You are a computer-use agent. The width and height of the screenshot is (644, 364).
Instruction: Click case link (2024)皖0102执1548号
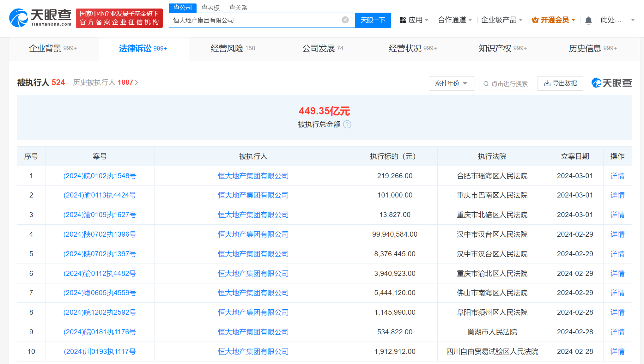point(100,176)
